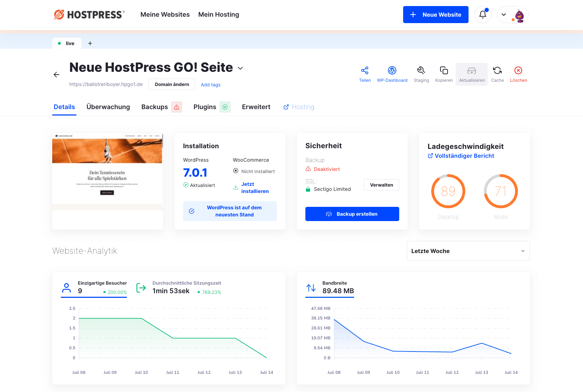Add new environment with plus icon
This screenshot has width=583, height=392.
(90, 43)
